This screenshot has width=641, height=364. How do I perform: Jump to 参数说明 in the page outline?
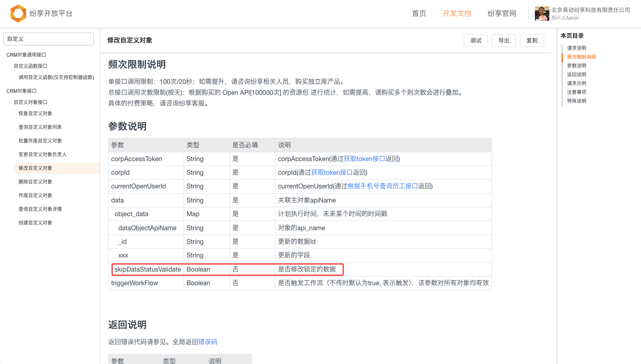[577, 66]
